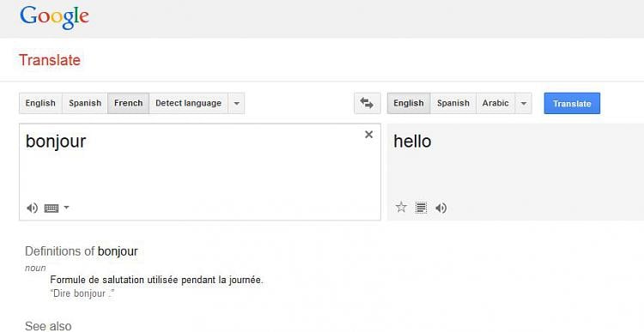
Task: Choose Detect language for source input
Action: tap(189, 103)
